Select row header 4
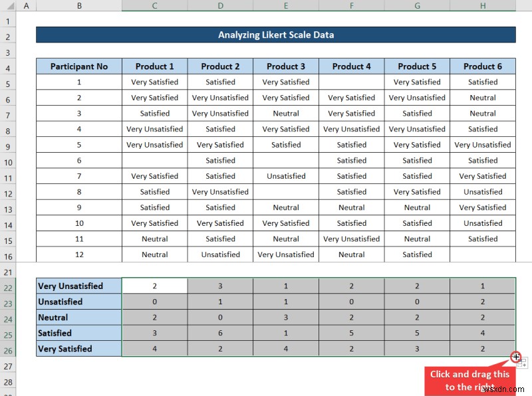This screenshot has width=532, height=396. [x=7, y=66]
